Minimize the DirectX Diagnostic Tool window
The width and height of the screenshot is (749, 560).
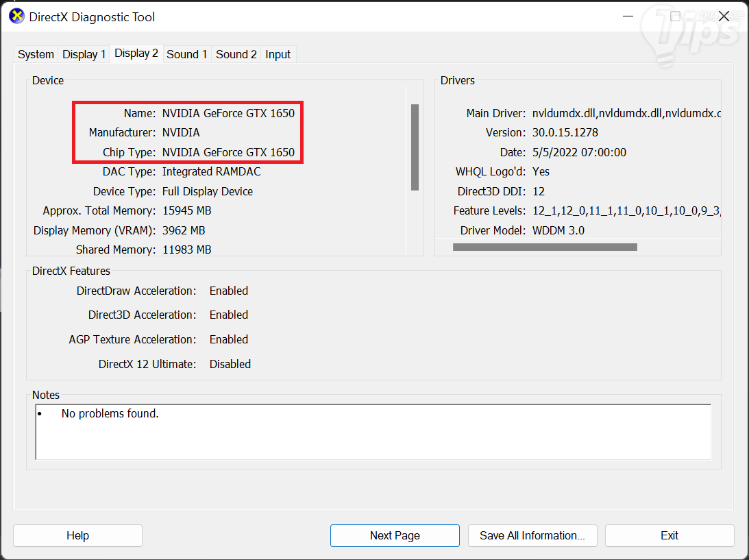[628, 16]
